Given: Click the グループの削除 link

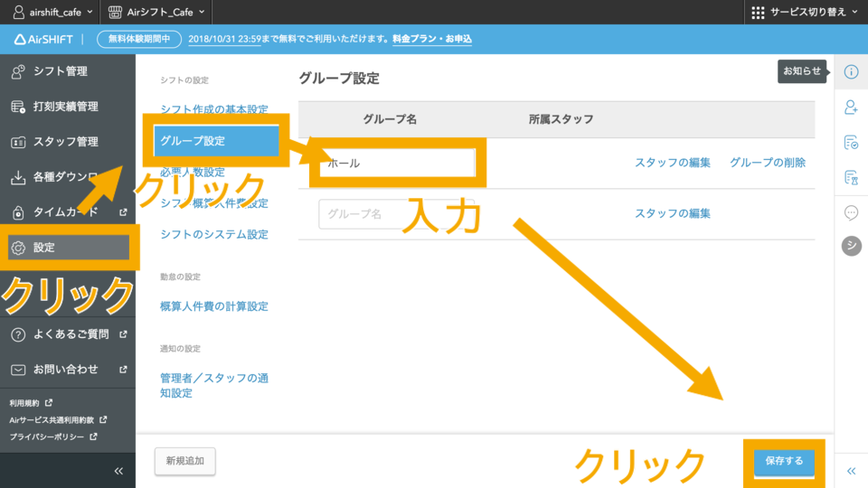Looking at the screenshot, I should (767, 163).
